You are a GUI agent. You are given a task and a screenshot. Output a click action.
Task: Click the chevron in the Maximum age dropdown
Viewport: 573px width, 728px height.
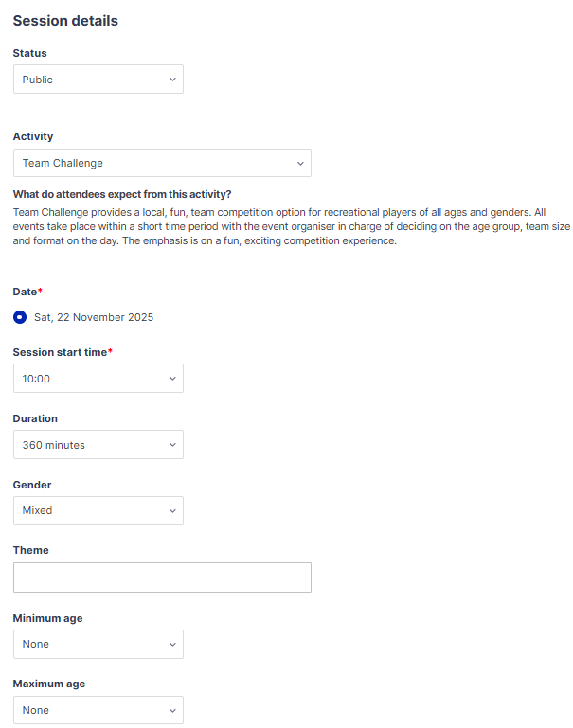point(172,710)
